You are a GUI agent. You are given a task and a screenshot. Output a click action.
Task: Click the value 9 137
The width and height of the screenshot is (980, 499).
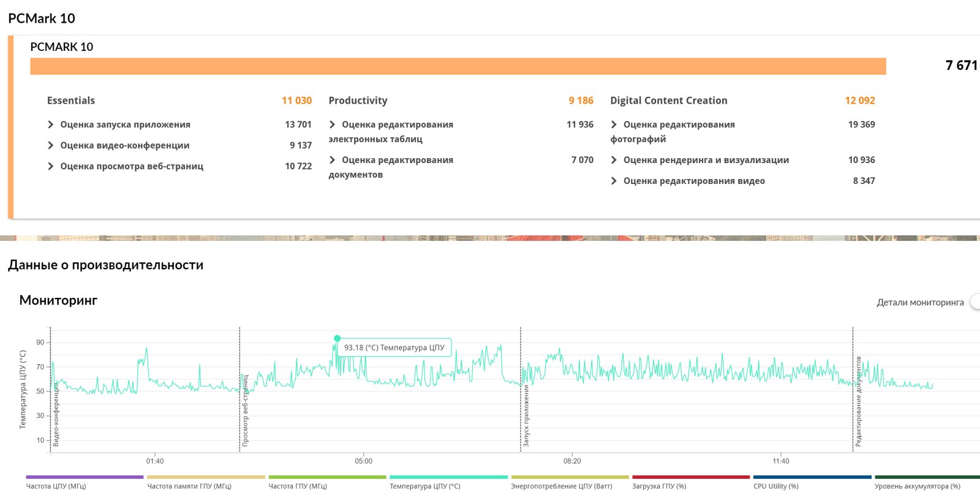pyautogui.click(x=301, y=145)
